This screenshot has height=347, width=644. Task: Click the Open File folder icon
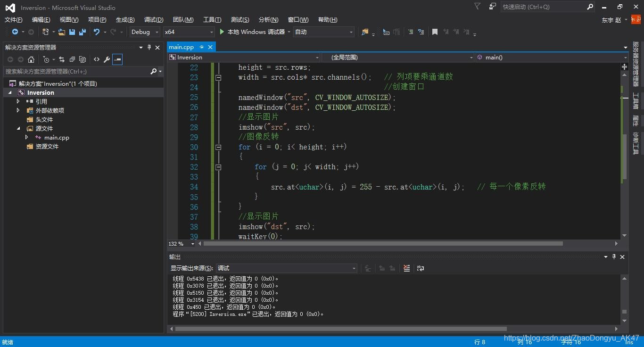click(x=62, y=32)
